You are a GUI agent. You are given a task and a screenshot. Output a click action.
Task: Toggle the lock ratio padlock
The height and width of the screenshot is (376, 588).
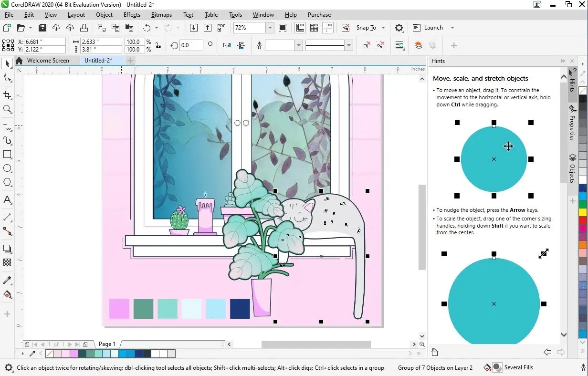coord(158,46)
